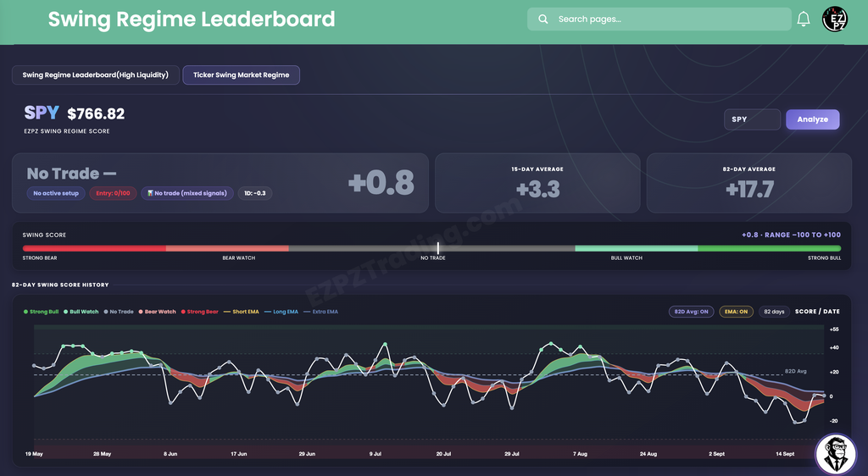
Task: Click the SPY ticker input box
Action: click(752, 119)
